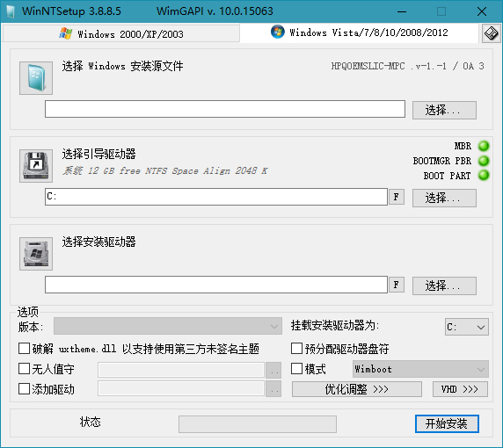Open the mount drive letter C: dropdown

pos(467,327)
